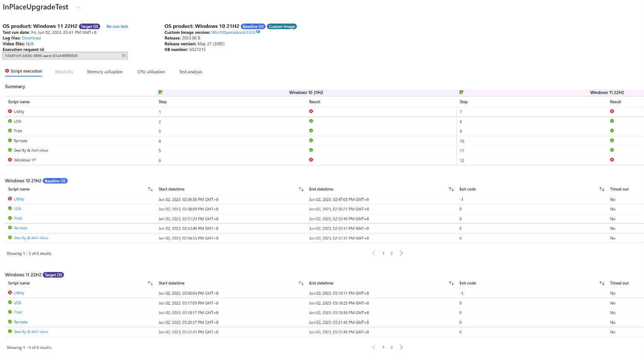
Task: Click "Jun 02, 2023, 05:06:04 PM GMT+8" start datetime
Action: (x=188, y=294)
